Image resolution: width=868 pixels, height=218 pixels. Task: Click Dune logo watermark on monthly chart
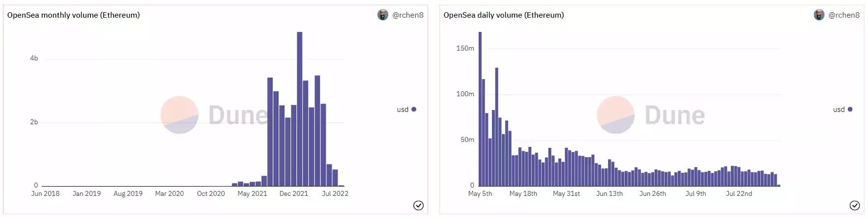(179, 115)
